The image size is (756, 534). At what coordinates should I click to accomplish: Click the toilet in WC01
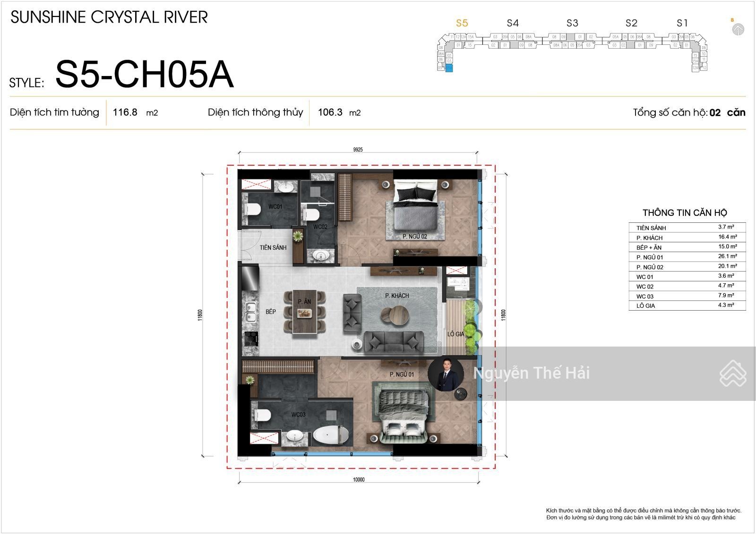tap(253, 209)
